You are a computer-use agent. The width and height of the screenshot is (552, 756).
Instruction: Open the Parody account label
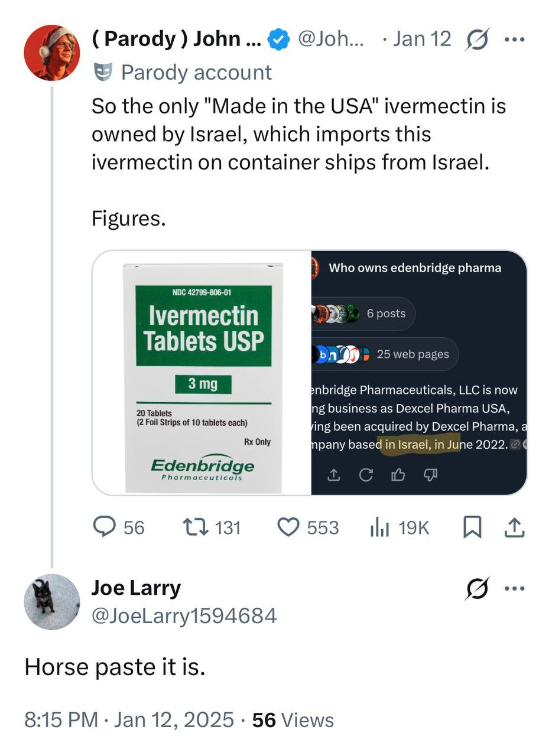click(x=196, y=72)
